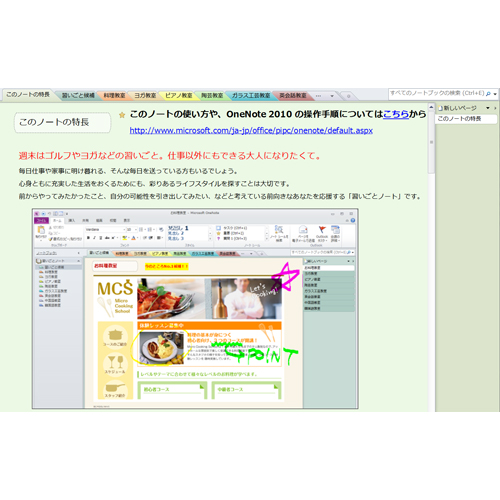The image size is (500, 500).
Task: Open the このノートの特長 section tab
Action: coord(28,95)
